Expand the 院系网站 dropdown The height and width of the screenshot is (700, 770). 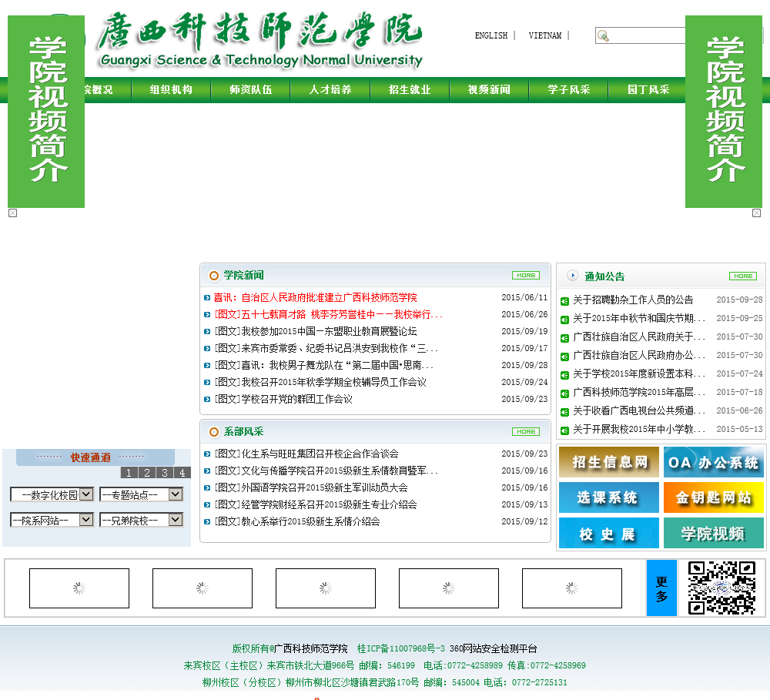[52, 520]
